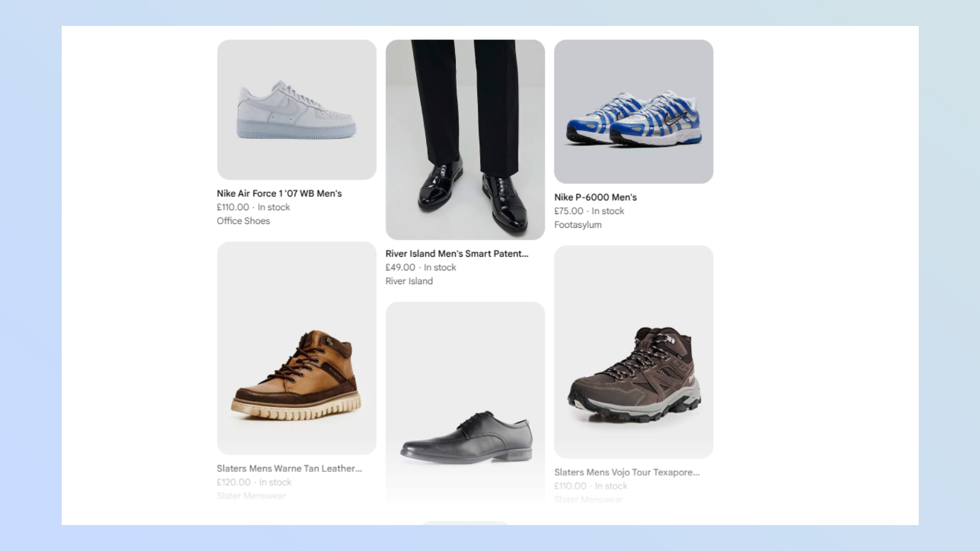Click the In stock label for River Island shoes
Viewport: 980px width, 551px height.
pos(440,267)
